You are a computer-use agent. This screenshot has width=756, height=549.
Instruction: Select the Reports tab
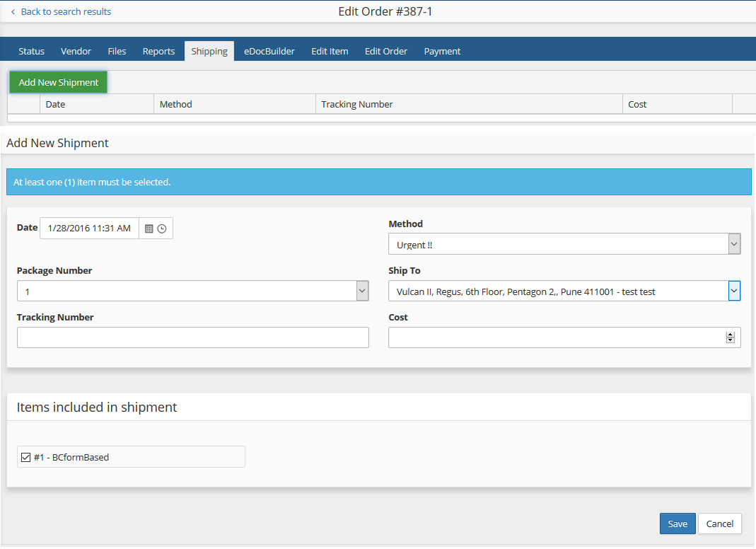click(158, 51)
